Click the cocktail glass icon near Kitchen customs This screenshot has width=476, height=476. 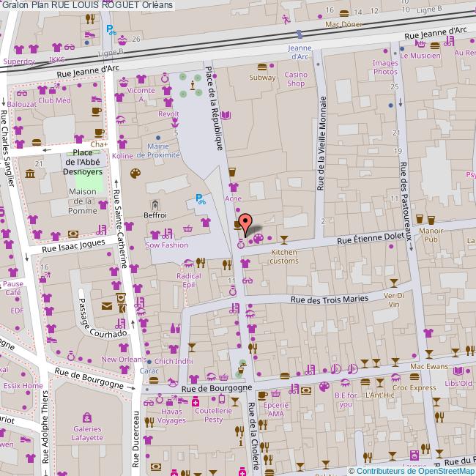coord(284,238)
